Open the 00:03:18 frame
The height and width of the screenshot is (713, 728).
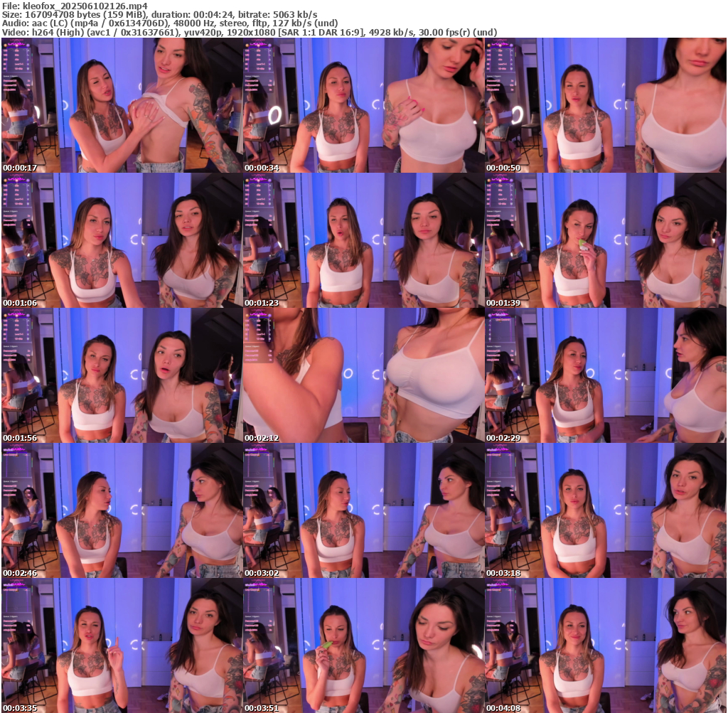(x=605, y=510)
